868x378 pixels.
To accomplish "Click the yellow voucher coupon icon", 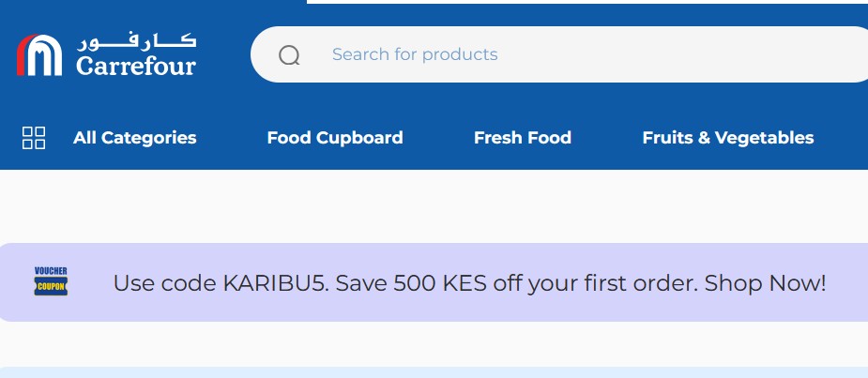I will tap(51, 286).
